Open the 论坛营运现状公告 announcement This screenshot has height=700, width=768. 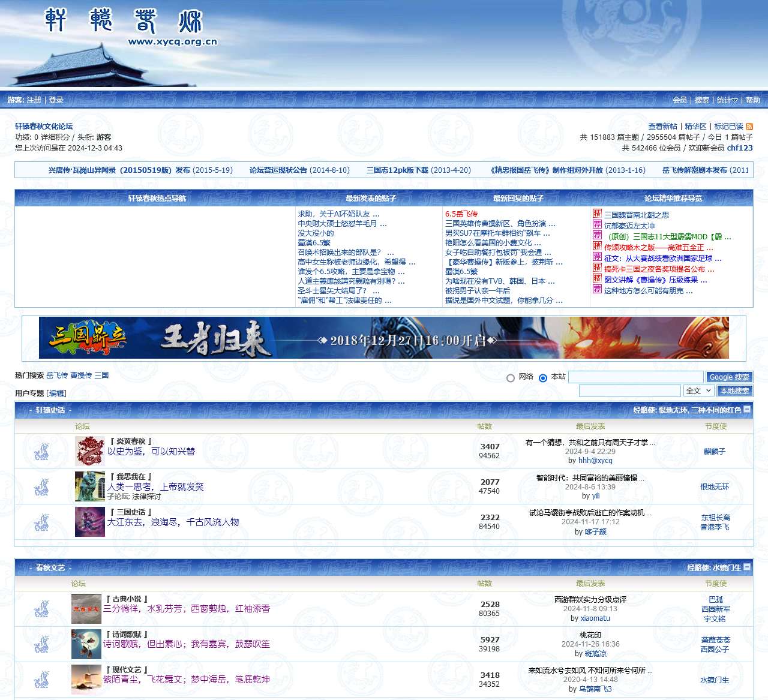point(278,170)
